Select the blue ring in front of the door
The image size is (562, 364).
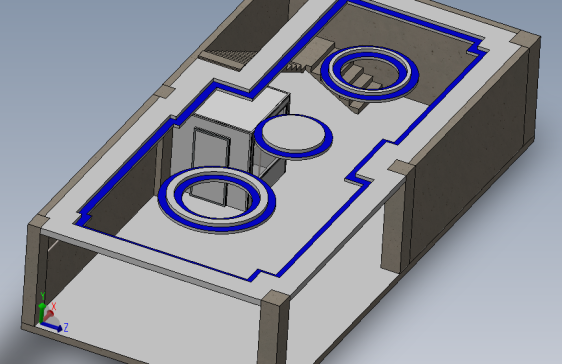point(216,200)
